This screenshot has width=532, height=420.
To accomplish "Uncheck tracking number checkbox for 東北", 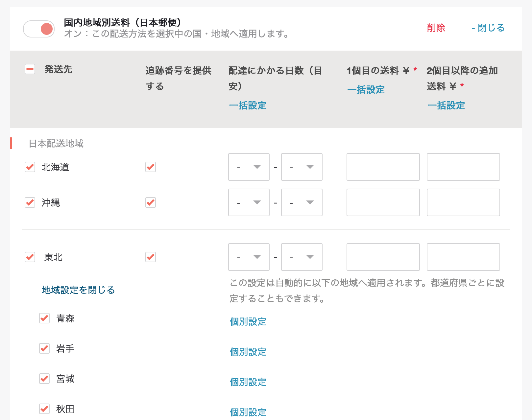I will [x=151, y=257].
